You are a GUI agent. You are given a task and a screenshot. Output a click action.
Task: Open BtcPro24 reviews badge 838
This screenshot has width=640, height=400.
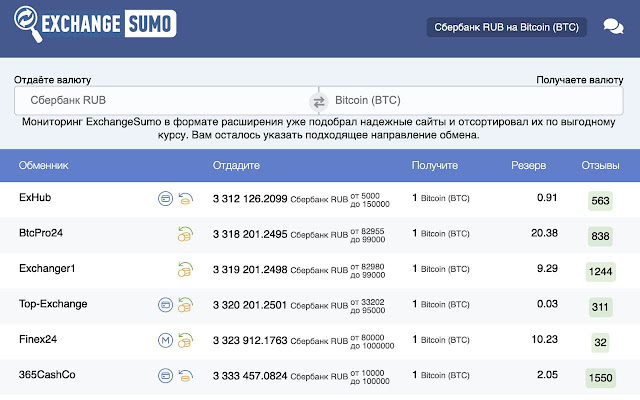tap(600, 236)
